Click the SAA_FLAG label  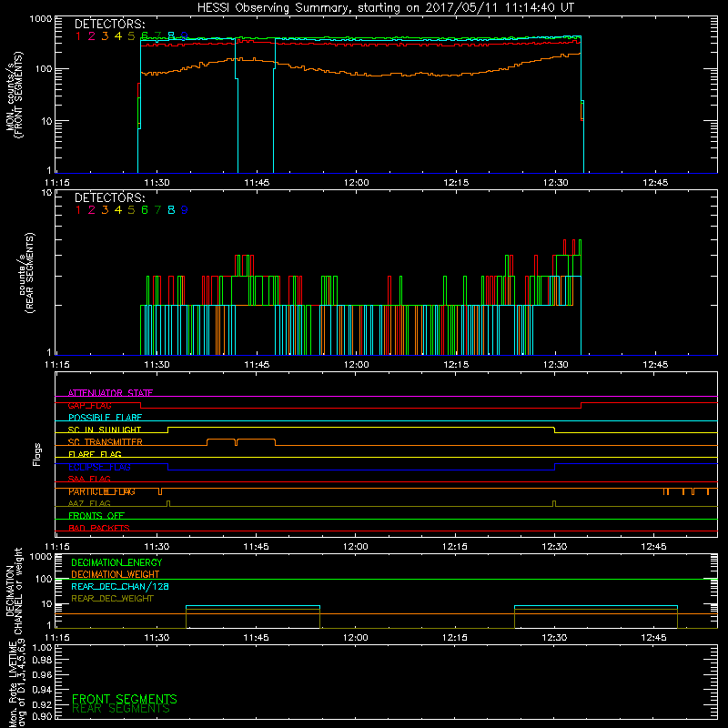point(89,479)
